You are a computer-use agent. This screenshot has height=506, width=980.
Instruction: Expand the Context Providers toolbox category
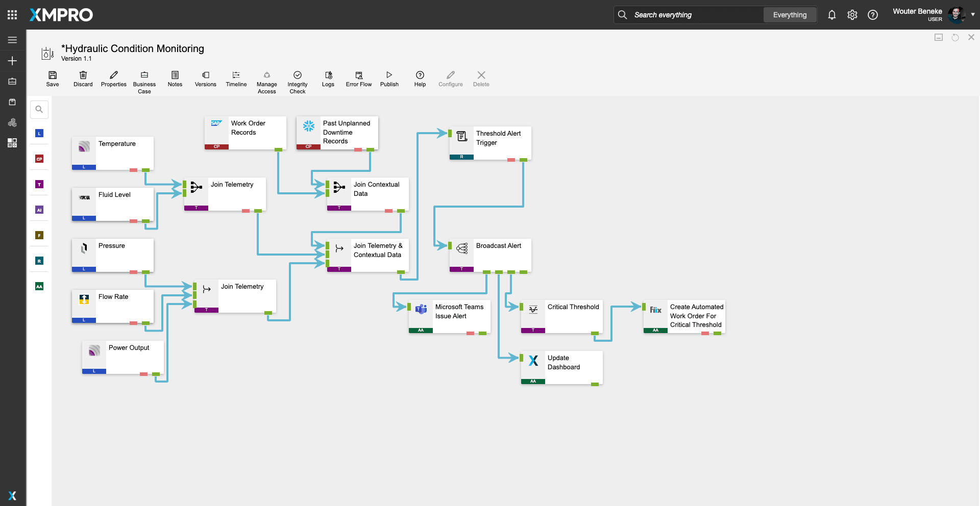tap(39, 159)
